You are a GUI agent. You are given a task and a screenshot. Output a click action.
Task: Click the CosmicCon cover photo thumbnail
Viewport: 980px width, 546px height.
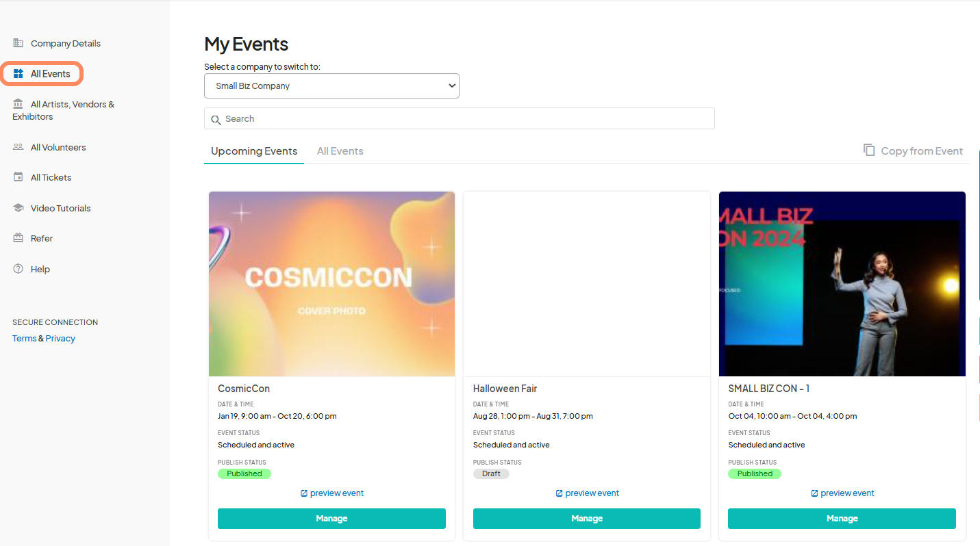point(331,283)
